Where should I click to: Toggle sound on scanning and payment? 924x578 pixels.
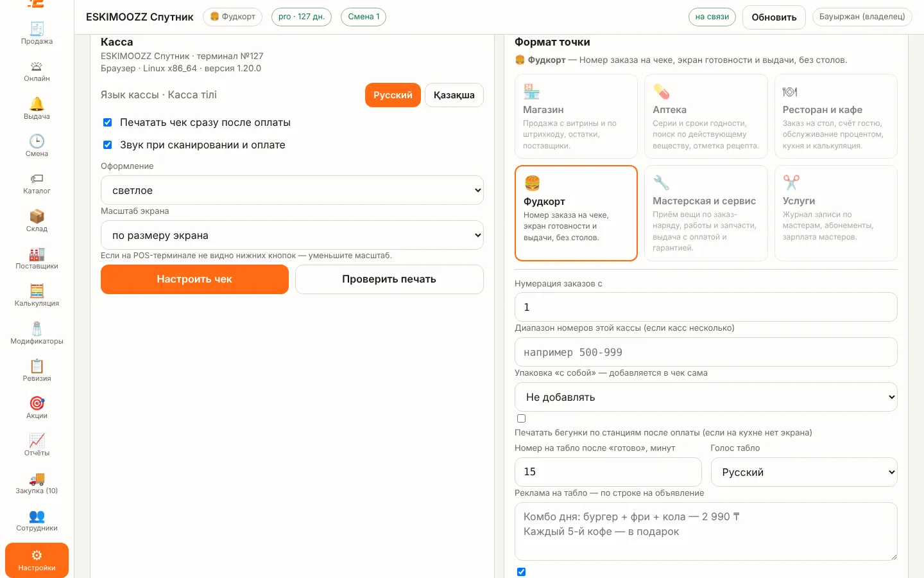[108, 145]
